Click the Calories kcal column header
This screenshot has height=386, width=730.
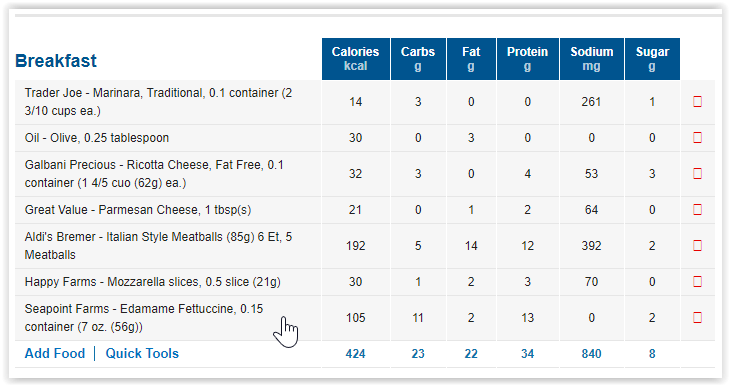tap(356, 59)
